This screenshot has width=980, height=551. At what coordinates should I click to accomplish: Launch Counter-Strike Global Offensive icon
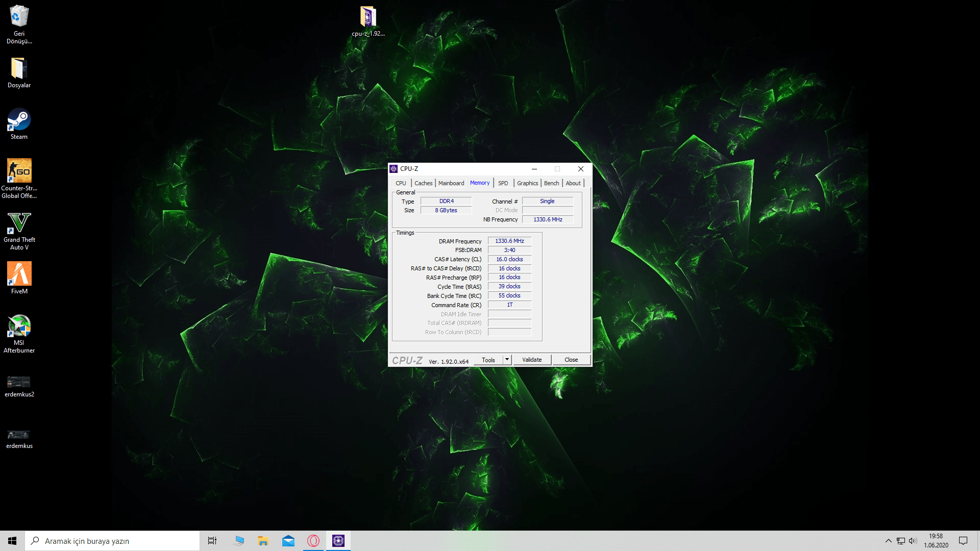pos(19,177)
